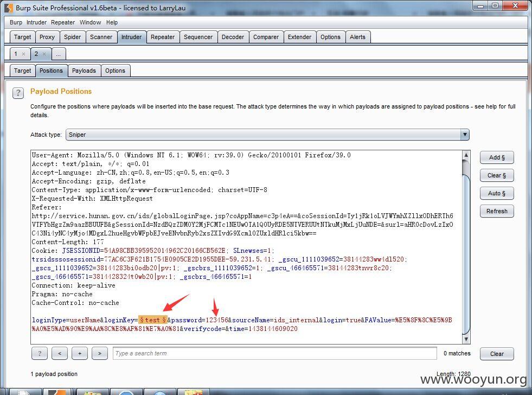This screenshot has height=395, width=532.
Task: Expand the Attack type dropdown arrow
Action: click(x=464, y=135)
